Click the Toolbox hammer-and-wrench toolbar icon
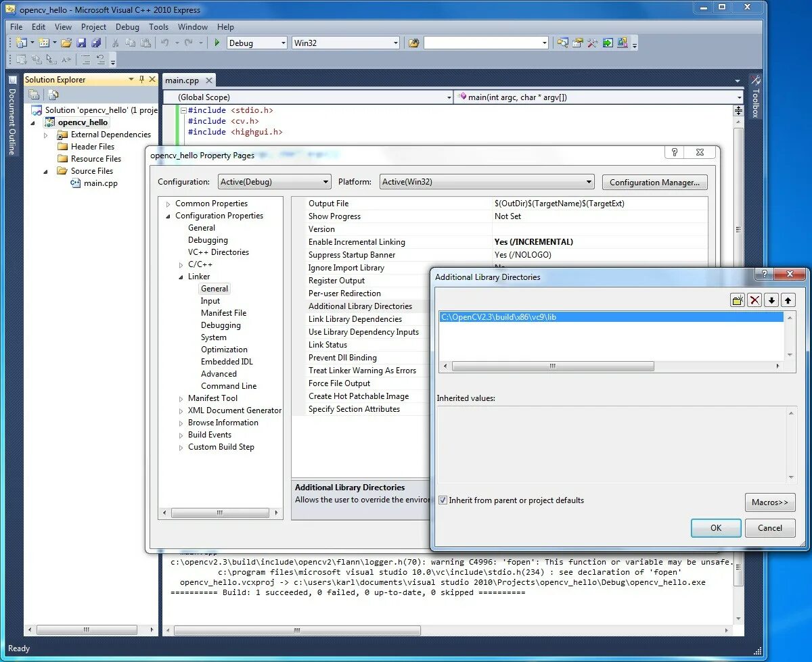 (593, 43)
